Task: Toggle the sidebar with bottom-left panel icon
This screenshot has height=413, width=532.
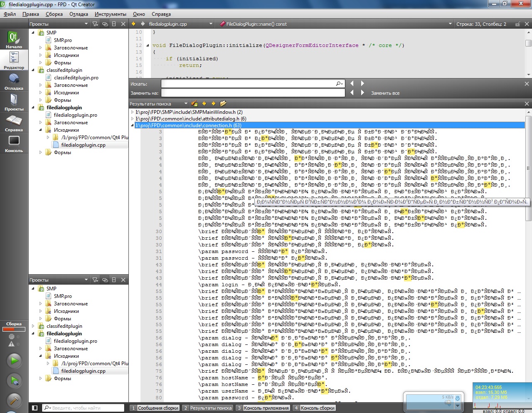Action: pyautogui.click(x=35, y=408)
